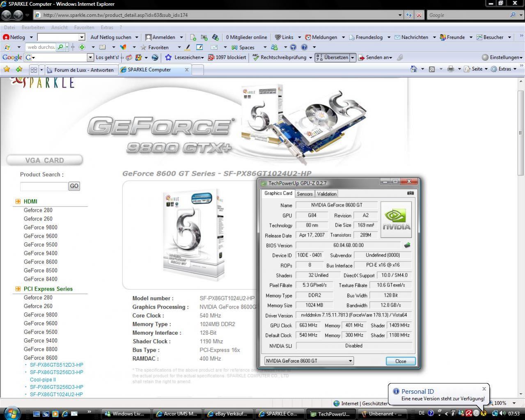This screenshot has height=420, width=525.
Task: Click the Los geht's! Google button
Action: pyautogui.click(x=107, y=57)
